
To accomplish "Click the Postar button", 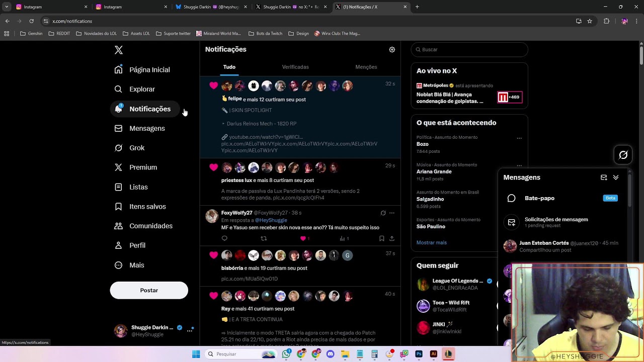I will point(149,290).
